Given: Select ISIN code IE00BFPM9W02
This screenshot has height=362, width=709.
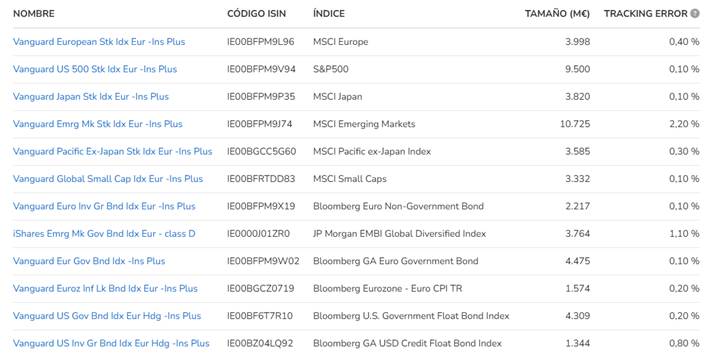Looking at the screenshot, I should pos(263,261).
